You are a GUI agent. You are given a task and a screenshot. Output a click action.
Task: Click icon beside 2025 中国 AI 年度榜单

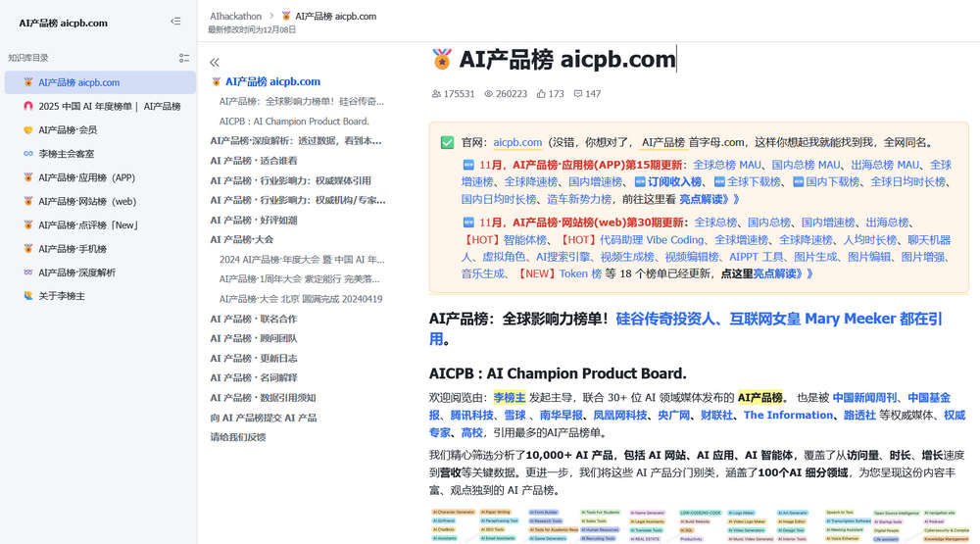(x=28, y=106)
